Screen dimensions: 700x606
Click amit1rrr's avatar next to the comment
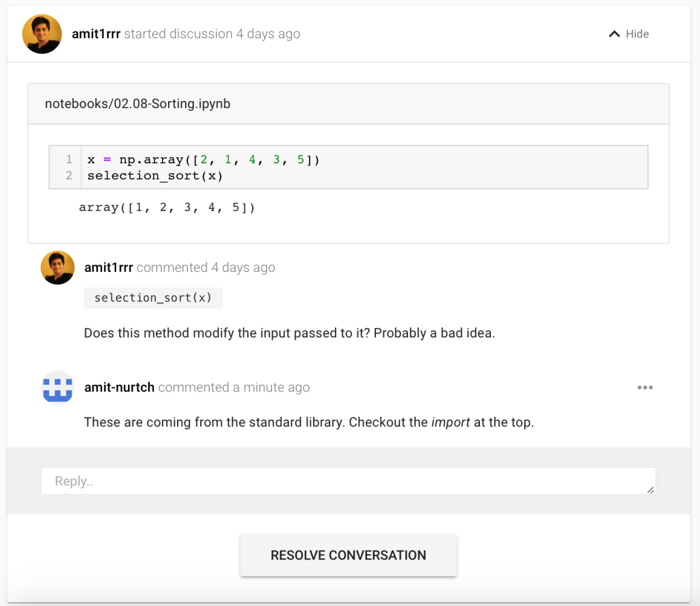point(57,268)
